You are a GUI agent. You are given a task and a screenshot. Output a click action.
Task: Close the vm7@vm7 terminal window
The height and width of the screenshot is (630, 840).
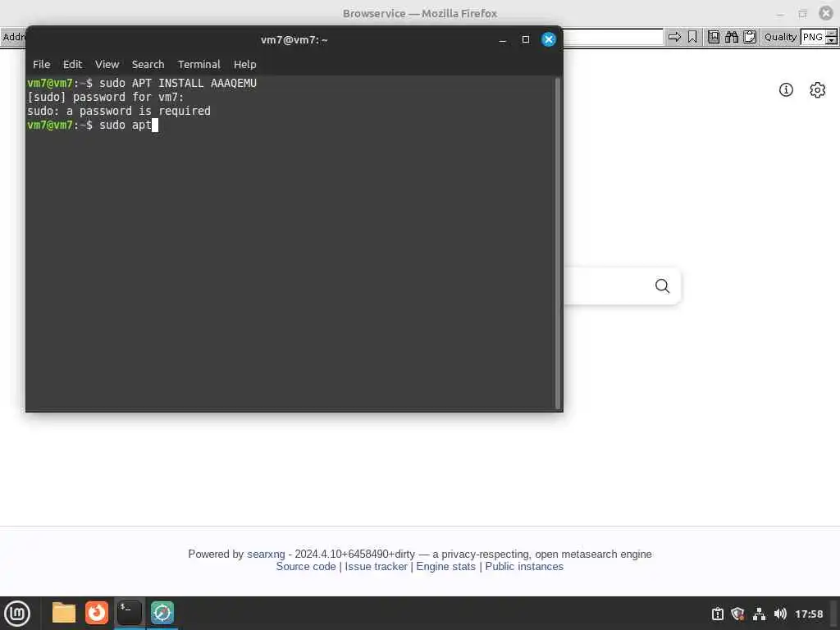pyautogui.click(x=549, y=39)
